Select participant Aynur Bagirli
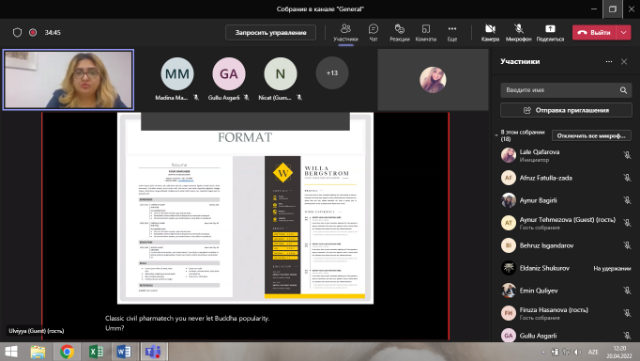The image size is (640, 361). point(566,200)
